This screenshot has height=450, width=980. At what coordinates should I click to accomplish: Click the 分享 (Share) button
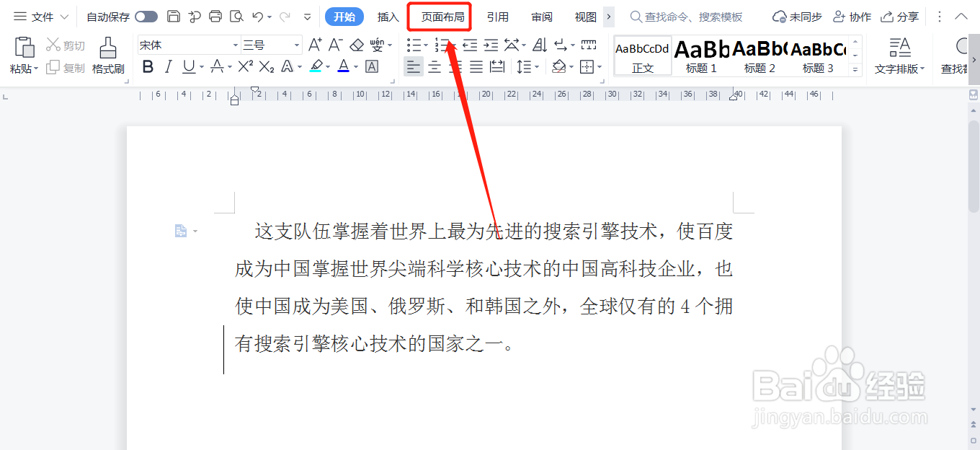tap(900, 17)
